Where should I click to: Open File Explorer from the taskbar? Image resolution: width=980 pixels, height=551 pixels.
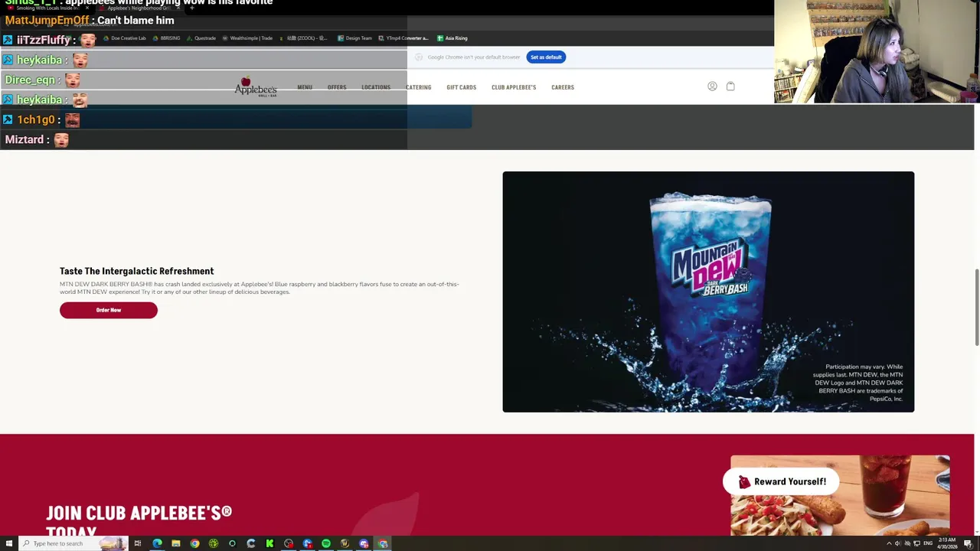coord(176,543)
